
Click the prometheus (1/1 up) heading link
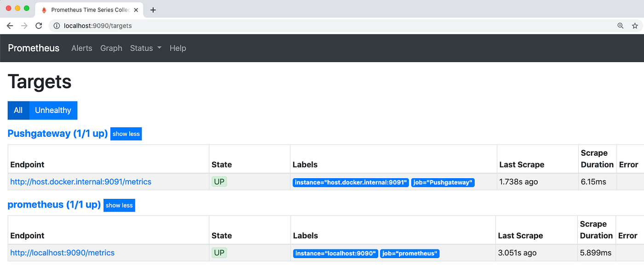coord(54,204)
